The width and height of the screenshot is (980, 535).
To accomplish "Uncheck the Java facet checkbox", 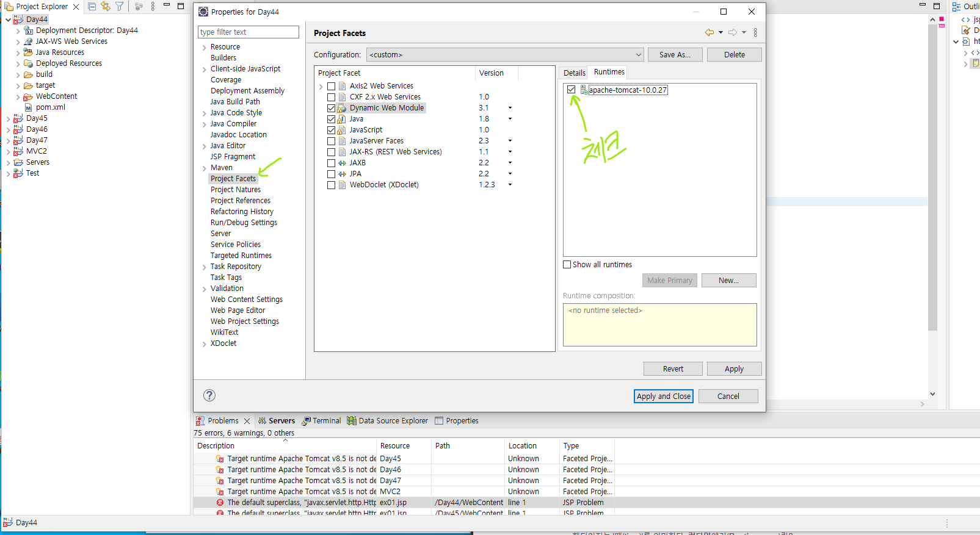I will click(331, 119).
